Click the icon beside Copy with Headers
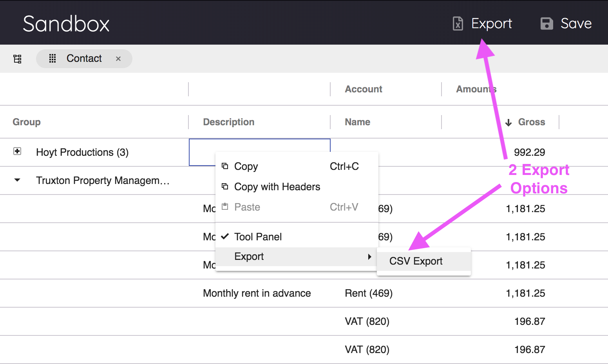The width and height of the screenshot is (608, 364). 225,186
